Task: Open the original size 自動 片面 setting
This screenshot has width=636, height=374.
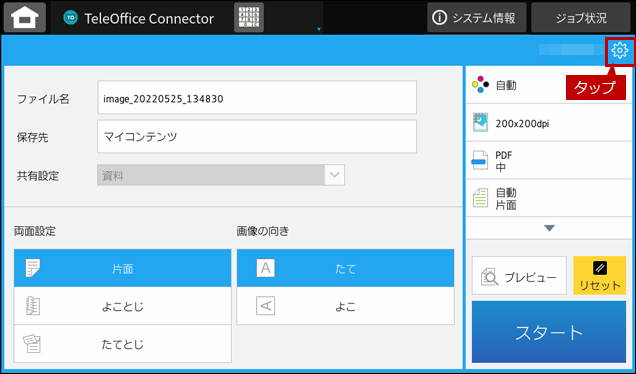Action: (549, 198)
